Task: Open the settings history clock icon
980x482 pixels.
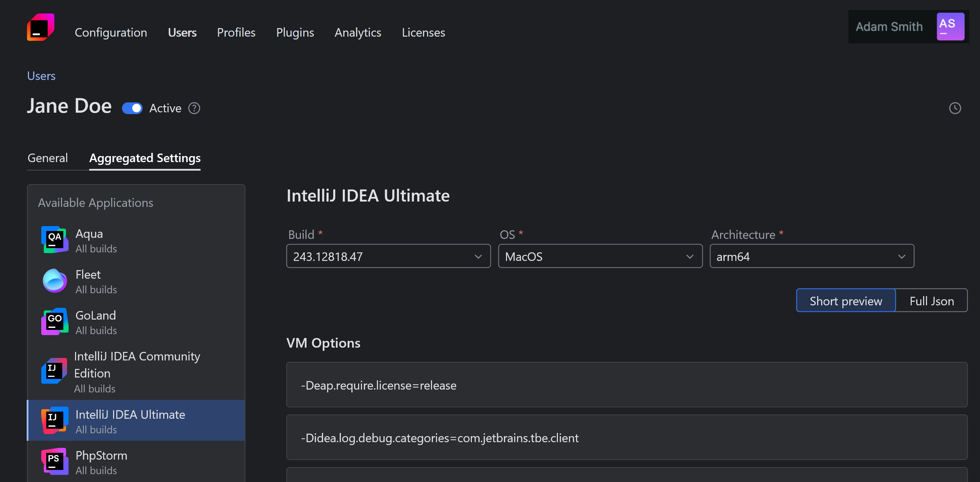Action: click(x=955, y=108)
